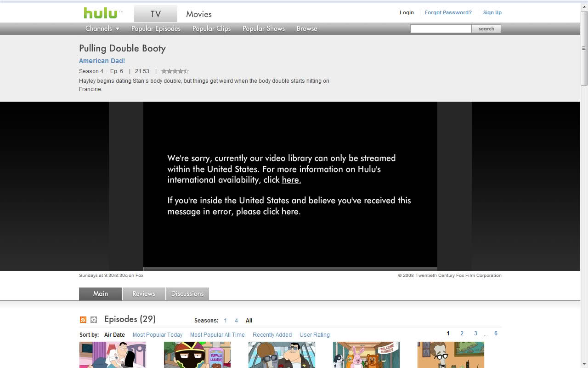The height and width of the screenshot is (368, 588).
Task: Click the Sign Up link
Action: (492, 12)
